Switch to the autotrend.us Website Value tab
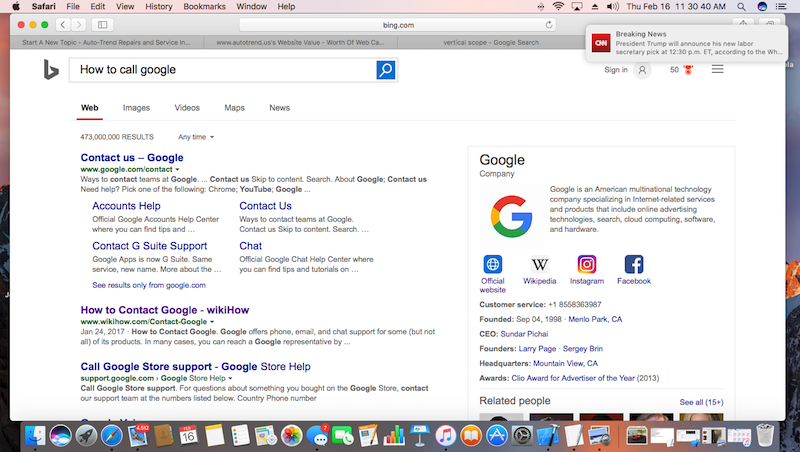This screenshot has height=452, width=800. tap(301, 42)
